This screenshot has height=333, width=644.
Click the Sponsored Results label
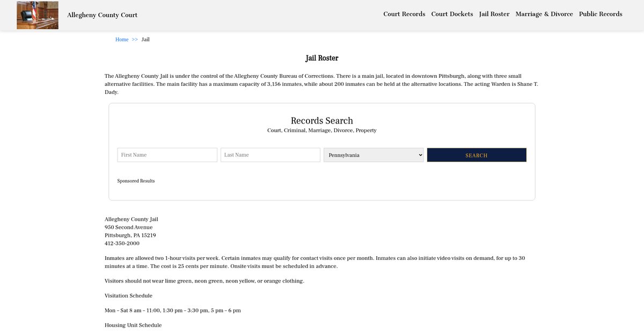click(136, 181)
